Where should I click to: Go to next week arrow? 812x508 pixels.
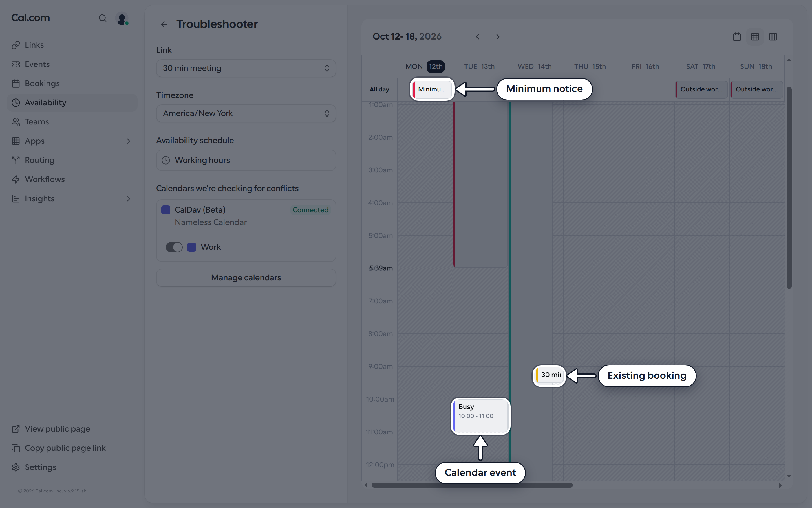tap(498, 37)
